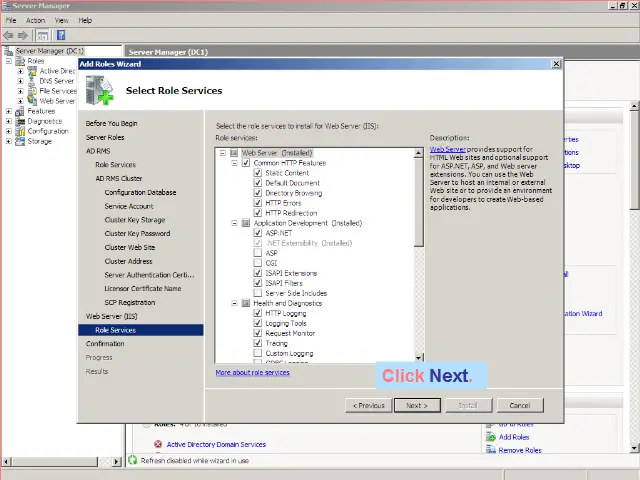
Task: Collapse the Application Development group
Action: pyautogui.click(x=234, y=223)
